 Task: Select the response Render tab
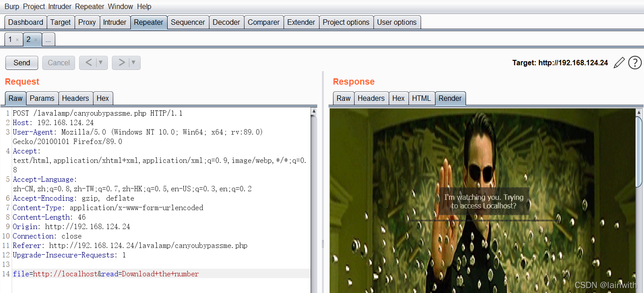pos(450,98)
